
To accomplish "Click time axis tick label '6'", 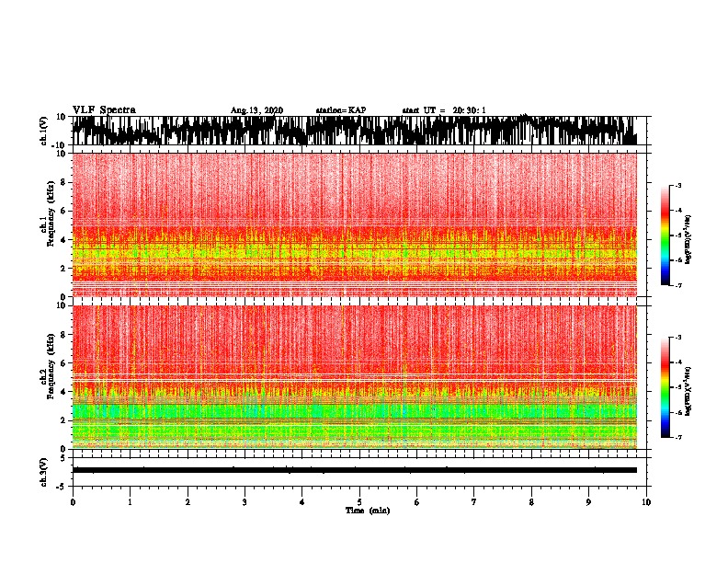I will pos(417,502).
